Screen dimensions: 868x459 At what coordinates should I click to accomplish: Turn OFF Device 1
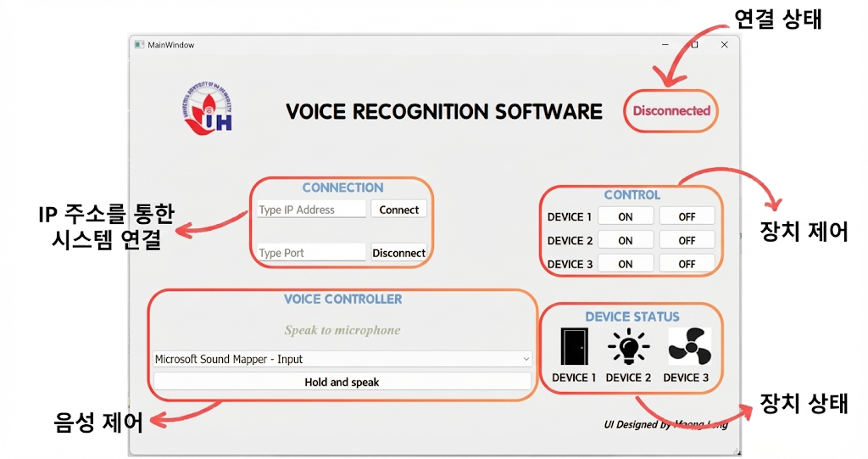coord(687,216)
